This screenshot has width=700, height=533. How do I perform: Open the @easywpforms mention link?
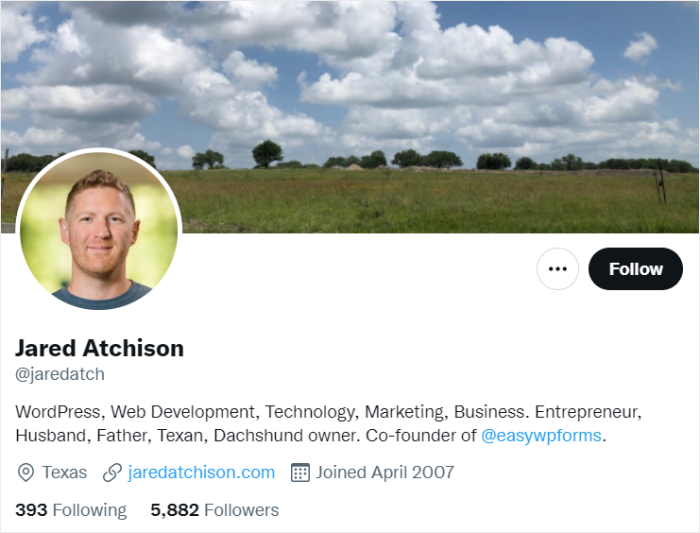pyautogui.click(x=541, y=435)
